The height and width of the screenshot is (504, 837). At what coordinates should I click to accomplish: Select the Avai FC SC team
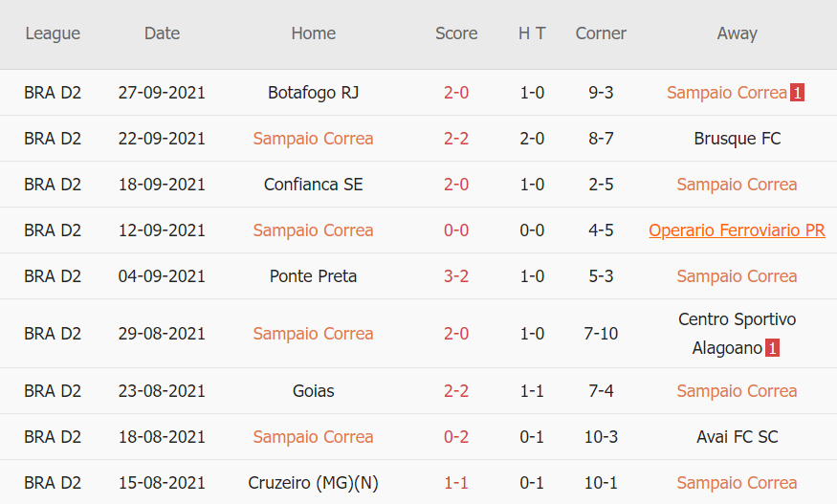[x=737, y=437]
